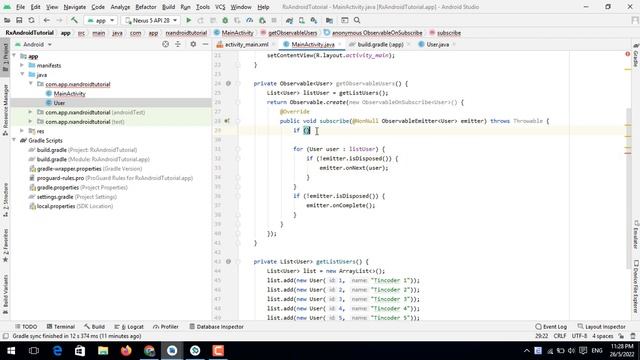The width and height of the screenshot is (640, 360).
Task: Run the app with green play icon
Action: click(189, 20)
